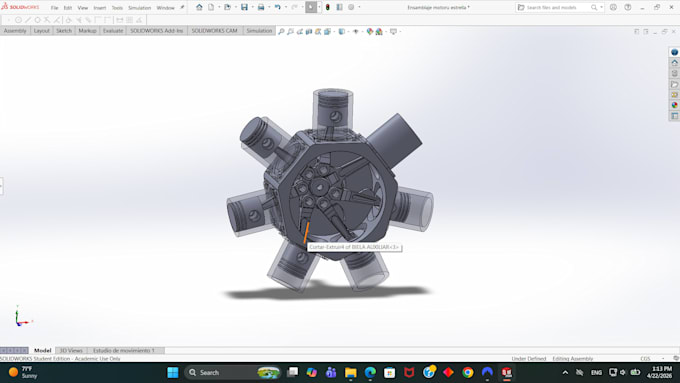Open the View Settings dropdown arrow
Viewport: 680px width, 383px height.
pyautogui.click(x=400, y=31)
